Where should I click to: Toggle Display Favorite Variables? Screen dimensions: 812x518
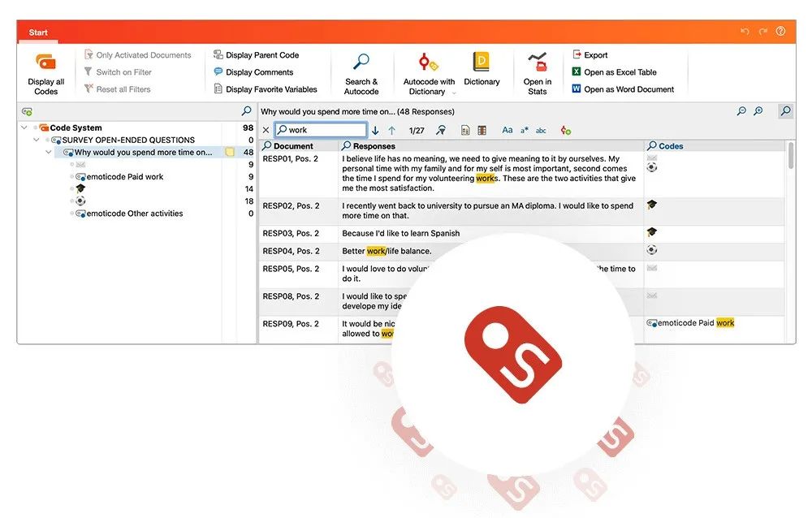266,89
